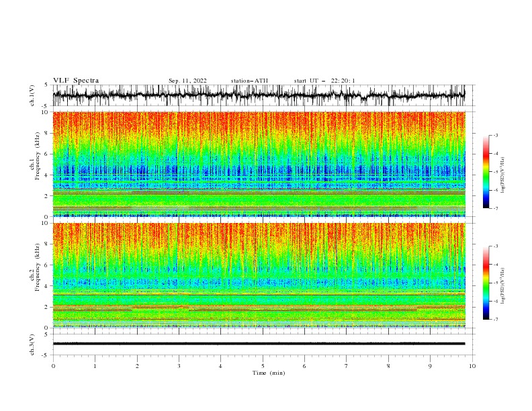The width and height of the screenshot is (532, 411).
Task: Click the ch.3 flat black voltage trace
Action: (x=259, y=344)
